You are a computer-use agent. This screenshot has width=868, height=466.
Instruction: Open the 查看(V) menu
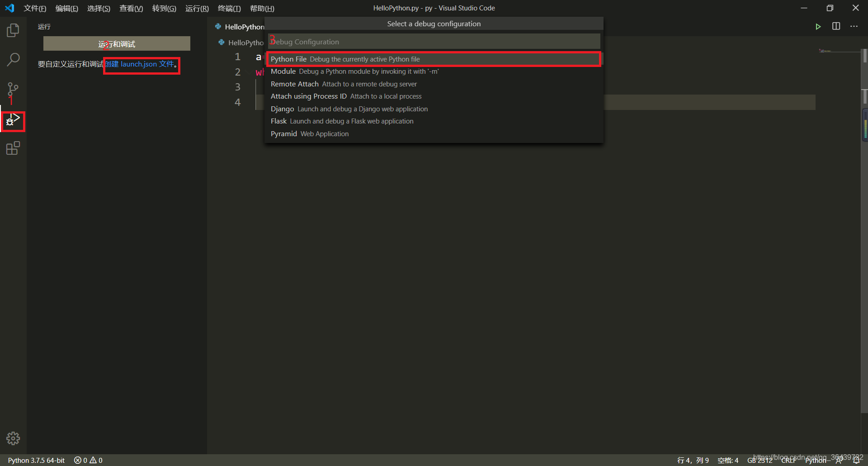[131, 8]
